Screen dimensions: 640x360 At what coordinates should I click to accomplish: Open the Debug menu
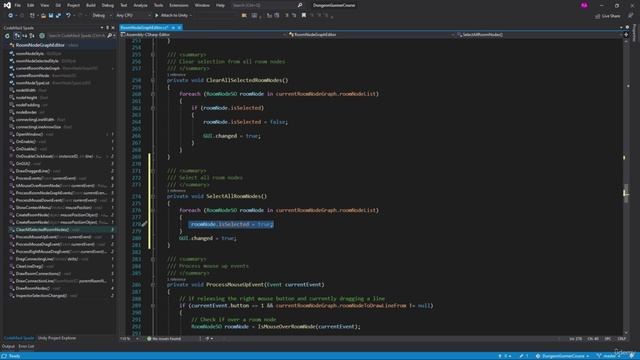108,5
